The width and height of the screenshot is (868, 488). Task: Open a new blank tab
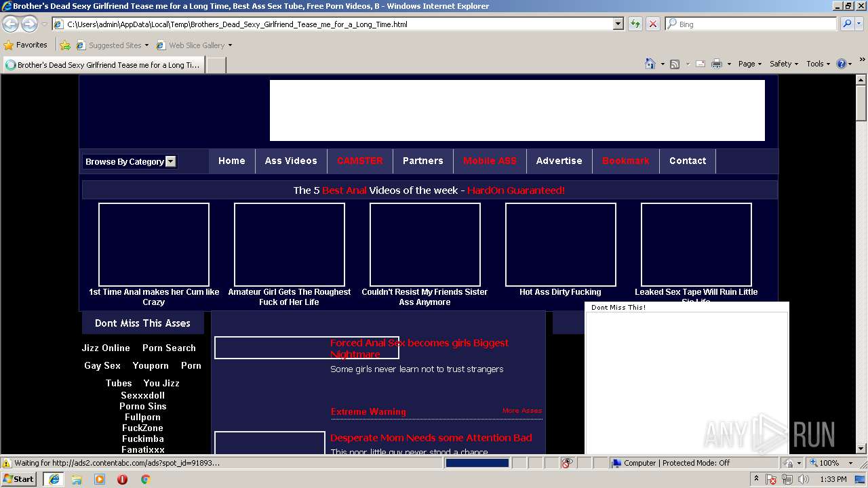(x=216, y=65)
